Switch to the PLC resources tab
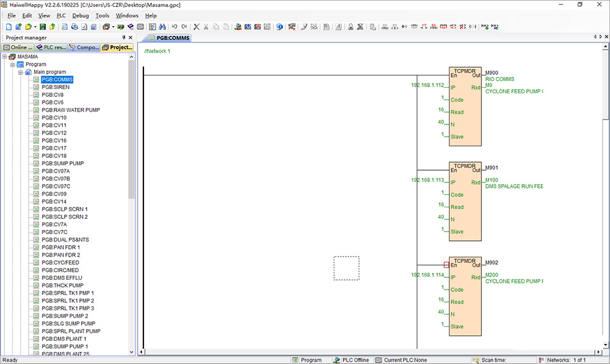Viewport: 610px width, 364px height. click(x=51, y=47)
